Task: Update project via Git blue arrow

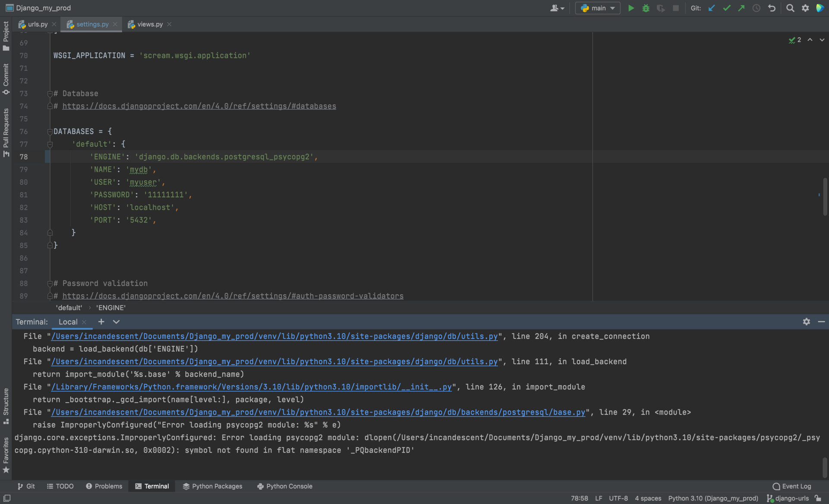Action: (x=712, y=8)
